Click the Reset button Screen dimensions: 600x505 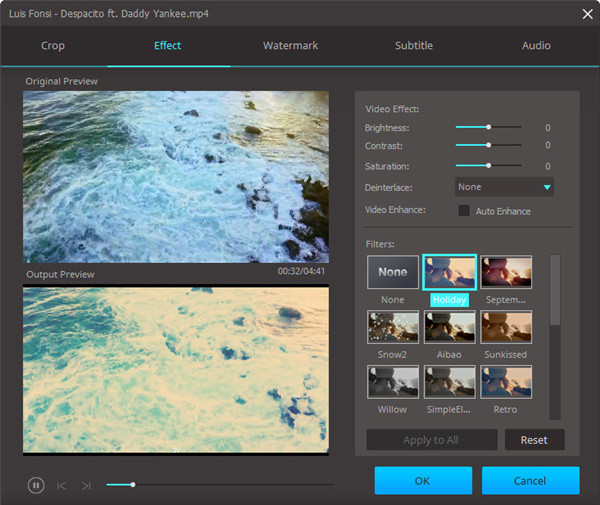535,440
